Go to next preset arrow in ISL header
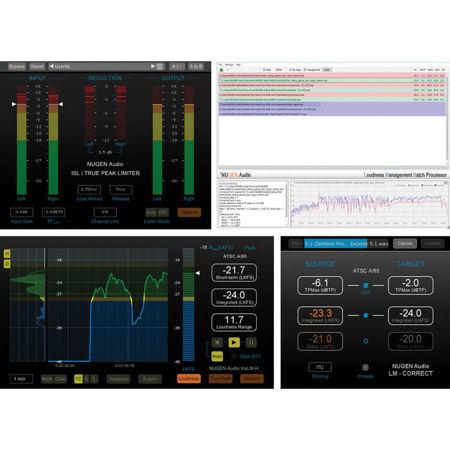 pyautogui.click(x=153, y=67)
